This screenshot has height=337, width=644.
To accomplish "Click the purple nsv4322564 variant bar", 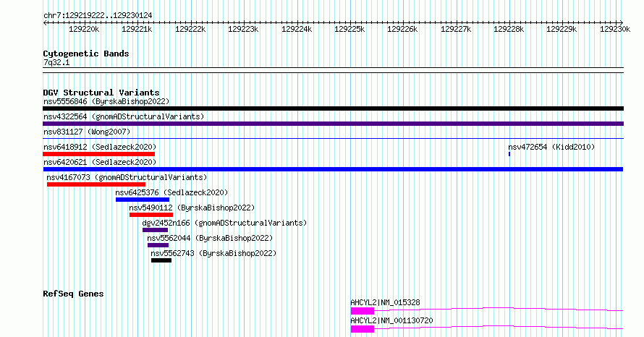I will [x=333, y=124].
